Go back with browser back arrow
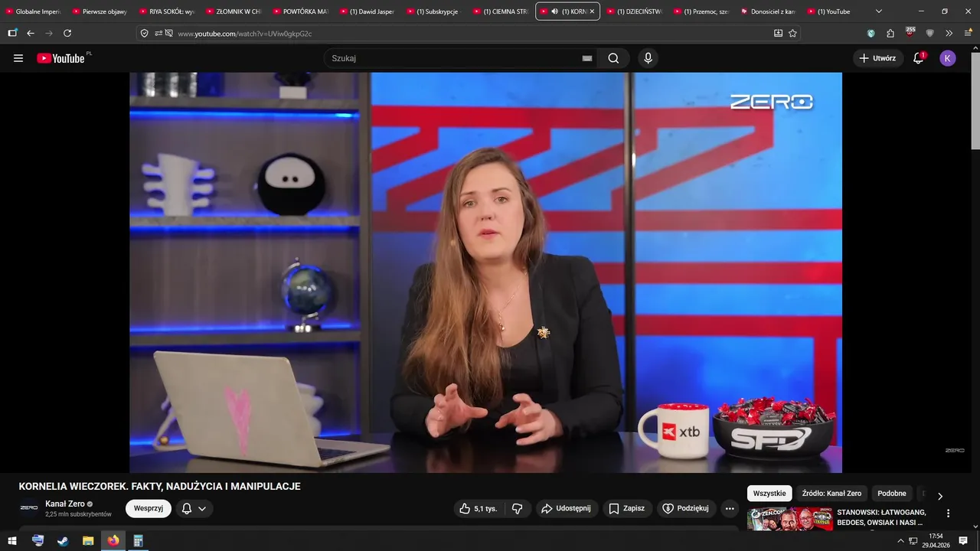The width and height of the screenshot is (980, 551). 31,33
